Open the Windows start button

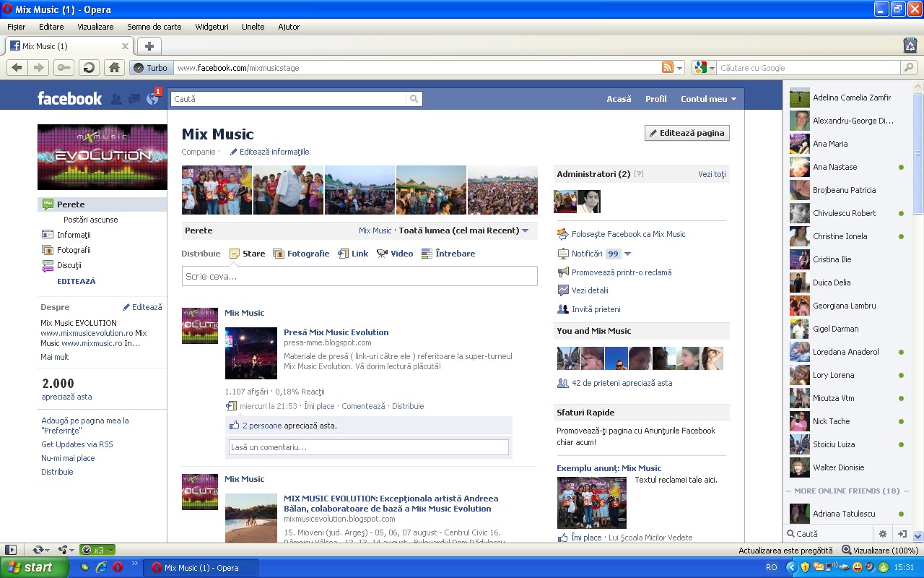click(35, 567)
